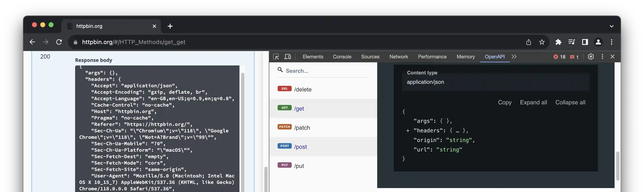Bookmark this page with the star icon

click(542, 42)
